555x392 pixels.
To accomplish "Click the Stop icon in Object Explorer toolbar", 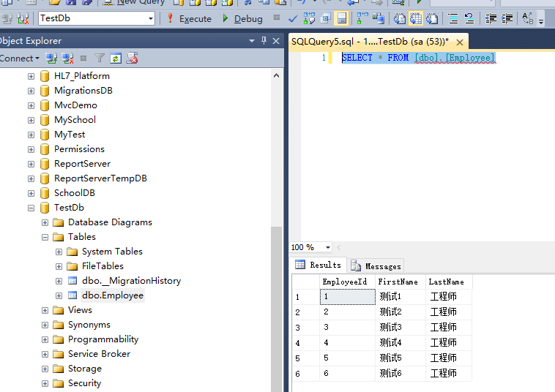I will (x=83, y=59).
